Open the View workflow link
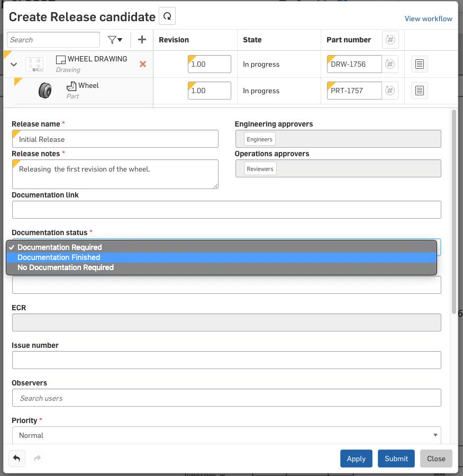 click(x=428, y=19)
